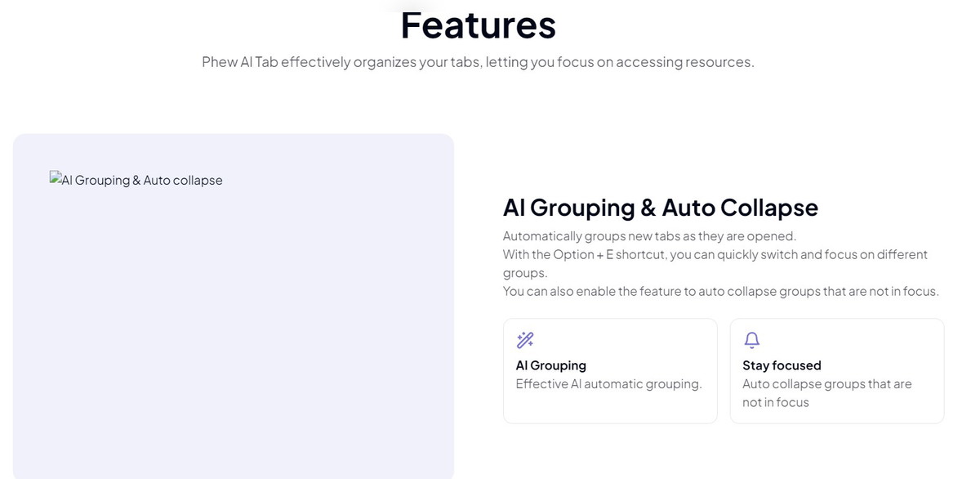
Task: Click the magic wand icon above AI Grouping
Action: (x=525, y=340)
